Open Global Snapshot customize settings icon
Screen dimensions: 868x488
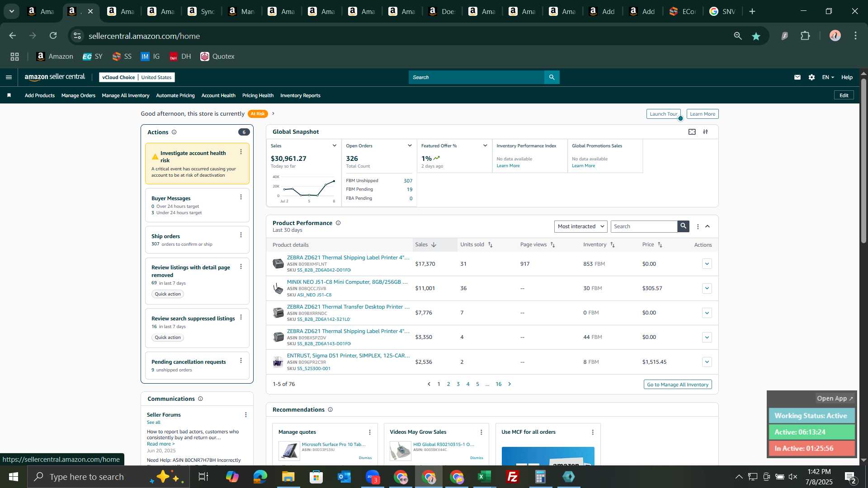coord(705,132)
